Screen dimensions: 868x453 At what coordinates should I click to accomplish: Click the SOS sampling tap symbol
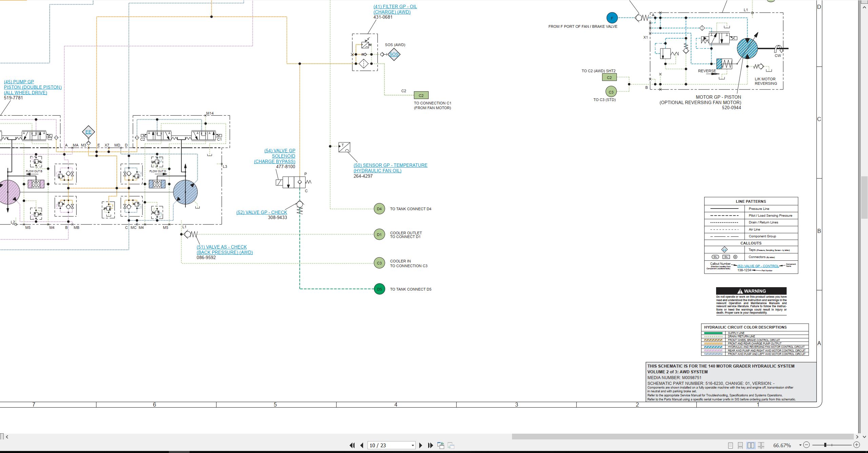pos(394,54)
